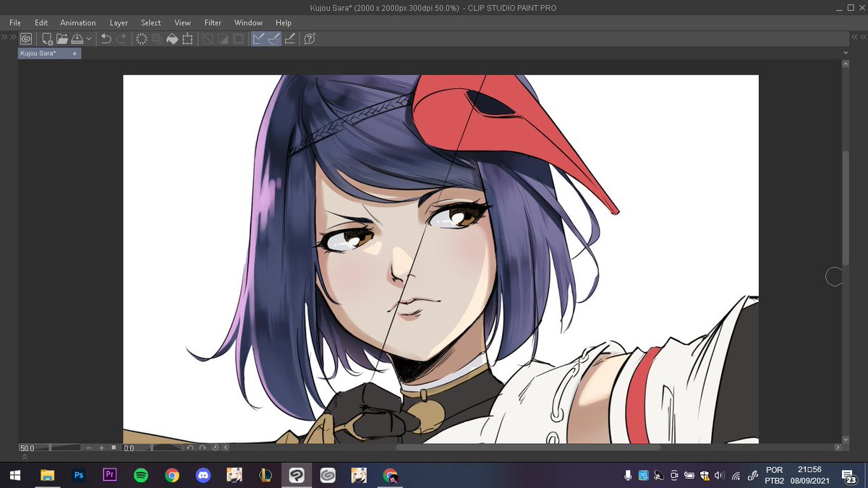Click the Fill bucket icon in toolbar

[172, 39]
